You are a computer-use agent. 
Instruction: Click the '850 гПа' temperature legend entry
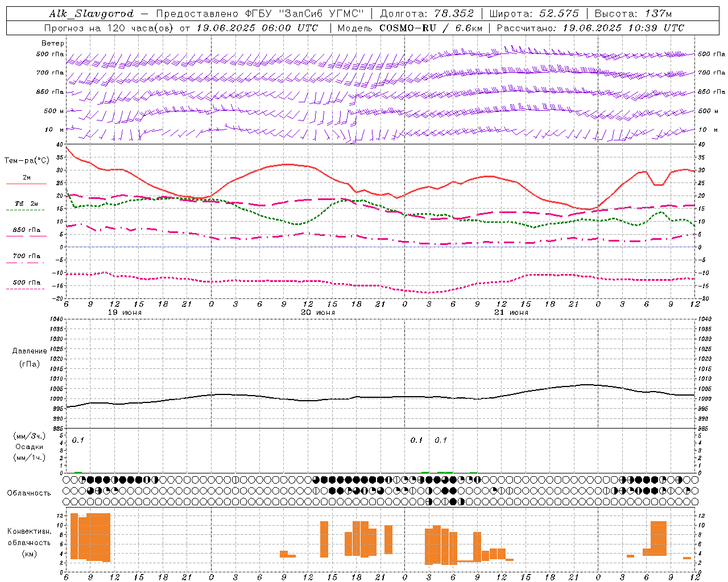click(x=27, y=230)
